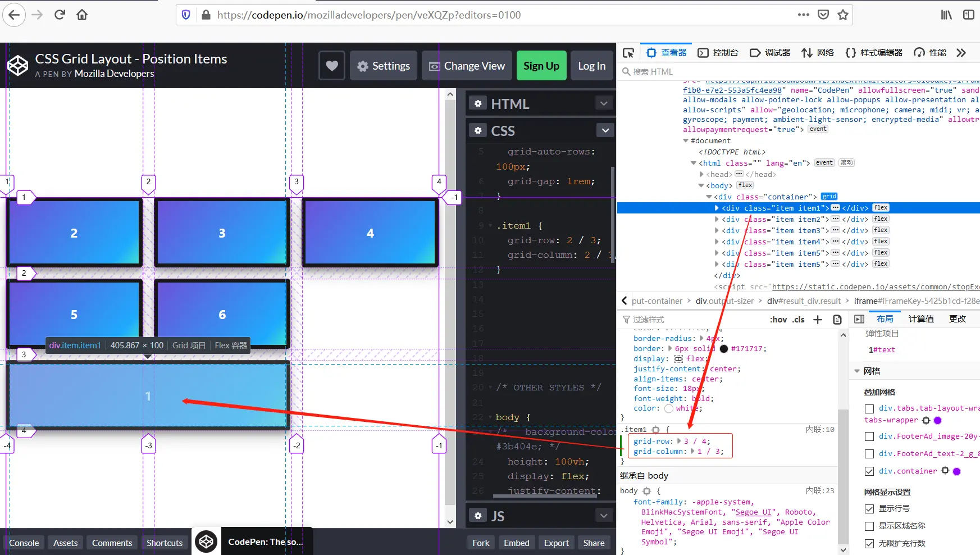Show site security padlock info

coord(206,15)
